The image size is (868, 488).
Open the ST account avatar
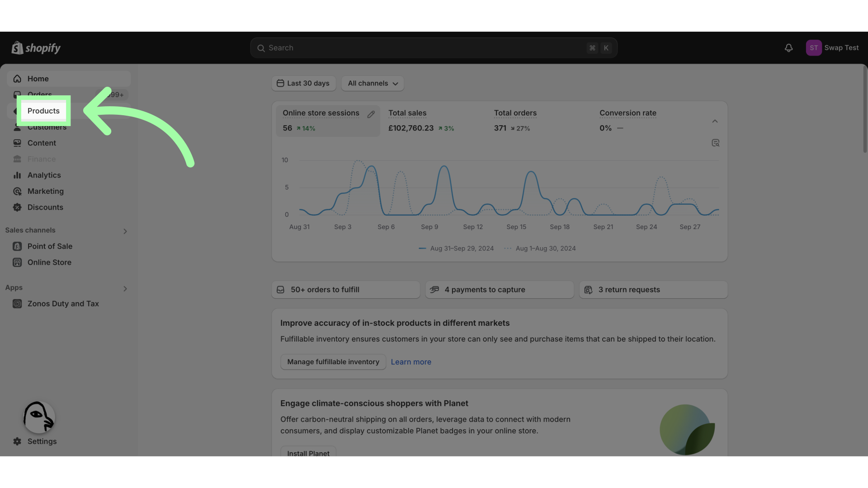[x=814, y=48]
